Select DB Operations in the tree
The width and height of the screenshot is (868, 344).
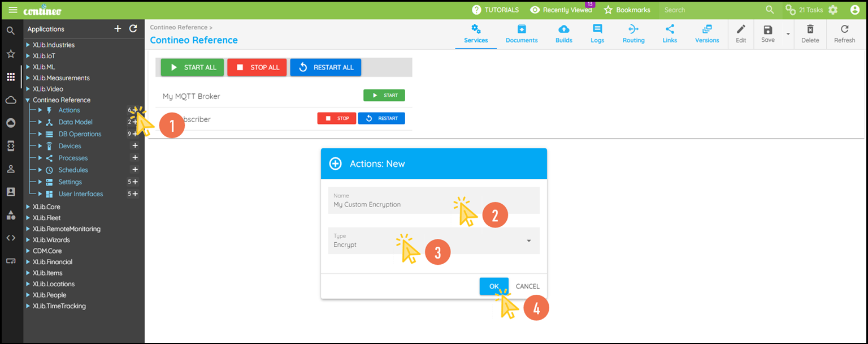coord(80,134)
